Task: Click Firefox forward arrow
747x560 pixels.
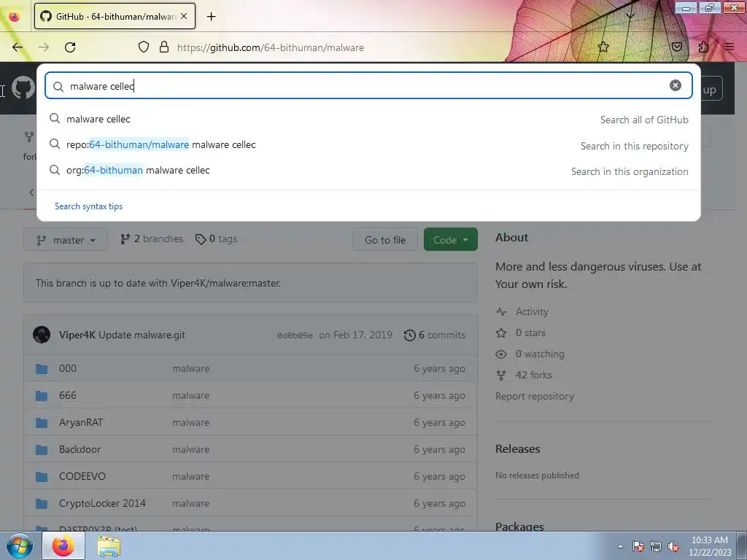Action: coord(44,47)
